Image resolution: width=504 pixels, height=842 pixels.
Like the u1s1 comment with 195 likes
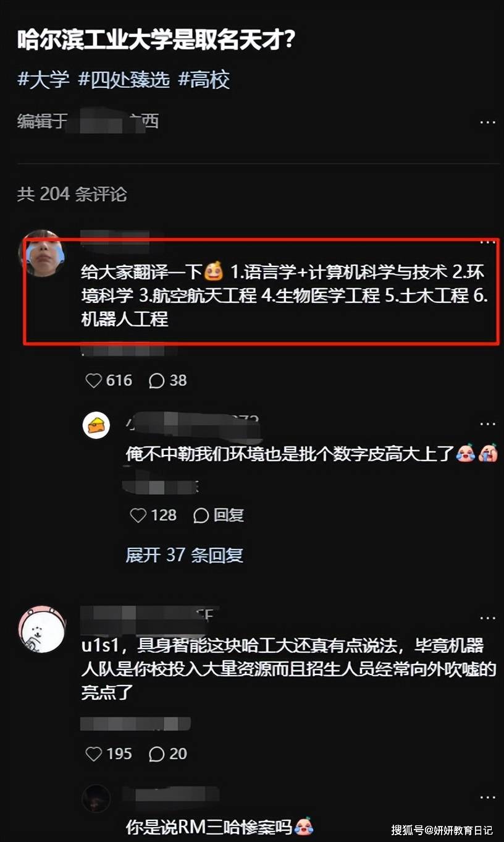pos(94,754)
